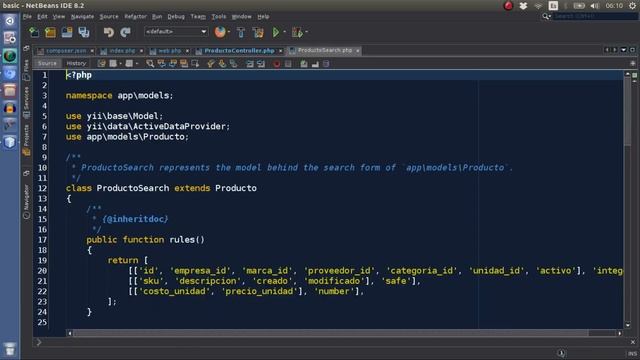640x360 pixels.
Task: Click the Stop Macro Recording icon
Action: click(x=288, y=64)
